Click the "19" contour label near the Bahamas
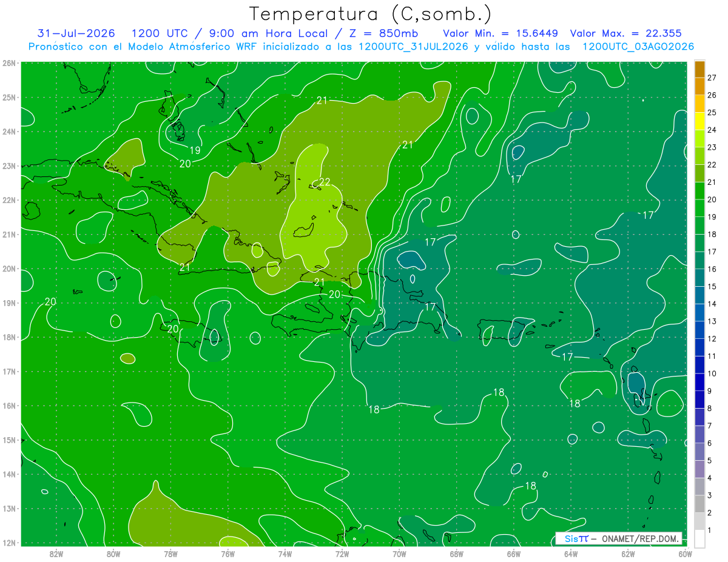Image resolution: width=728 pixels, height=562 pixels. click(195, 150)
